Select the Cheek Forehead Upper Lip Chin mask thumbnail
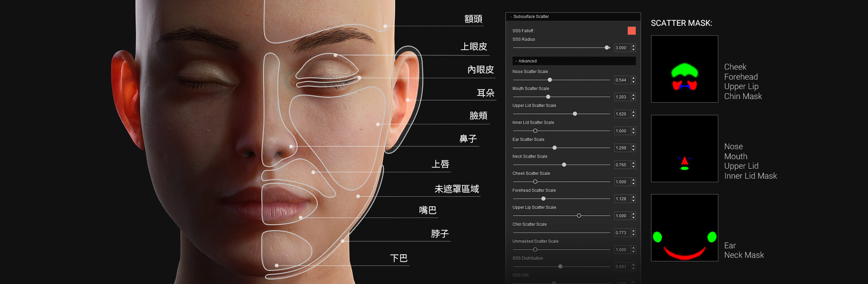Viewport: 868px width, 284px height. tap(684, 69)
